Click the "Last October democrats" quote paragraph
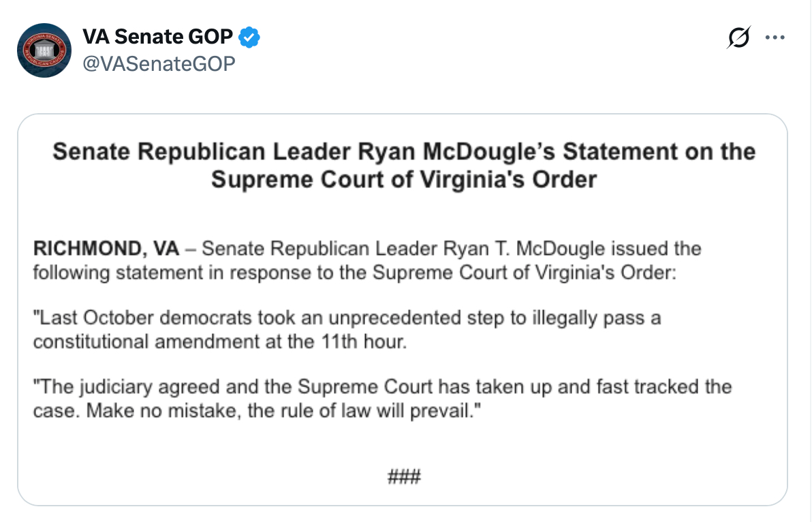The image size is (812, 522). click(x=347, y=329)
